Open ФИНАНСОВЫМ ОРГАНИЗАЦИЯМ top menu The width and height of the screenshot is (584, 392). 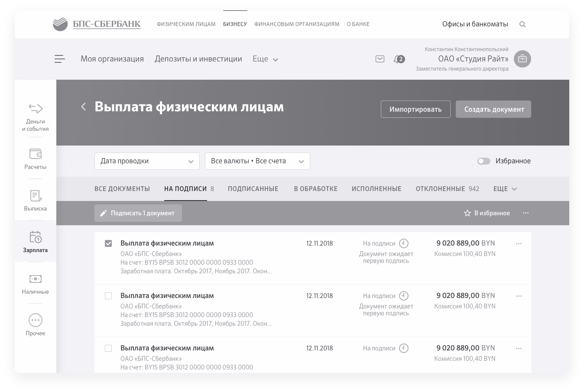click(x=297, y=24)
